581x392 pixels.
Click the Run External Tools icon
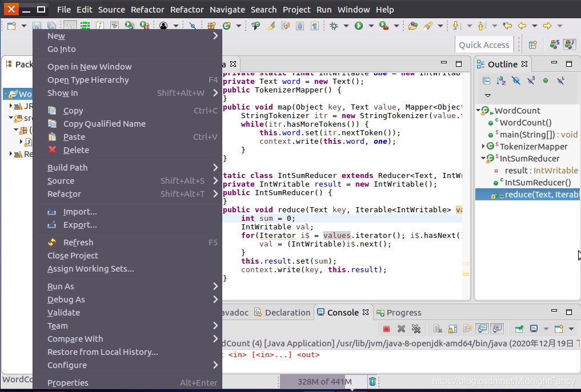(384, 26)
